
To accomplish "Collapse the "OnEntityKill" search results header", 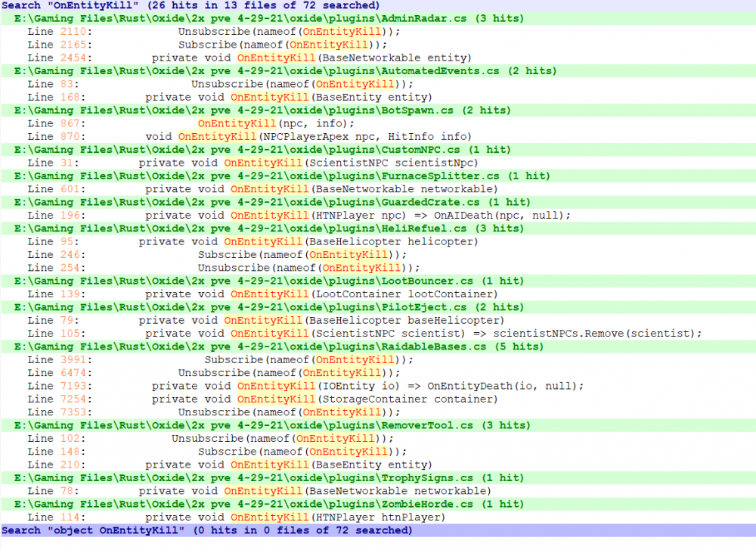I will click(189, 5).
